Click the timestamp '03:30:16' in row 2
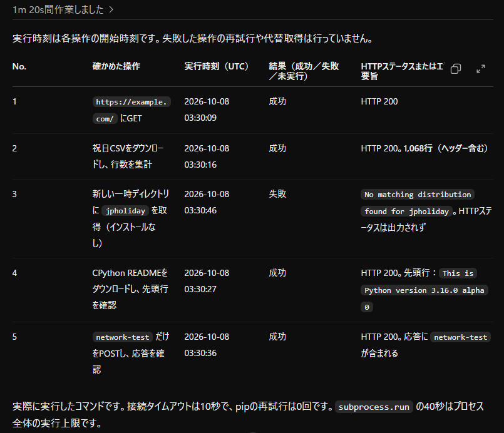The width and height of the screenshot is (504, 433). pos(200,165)
